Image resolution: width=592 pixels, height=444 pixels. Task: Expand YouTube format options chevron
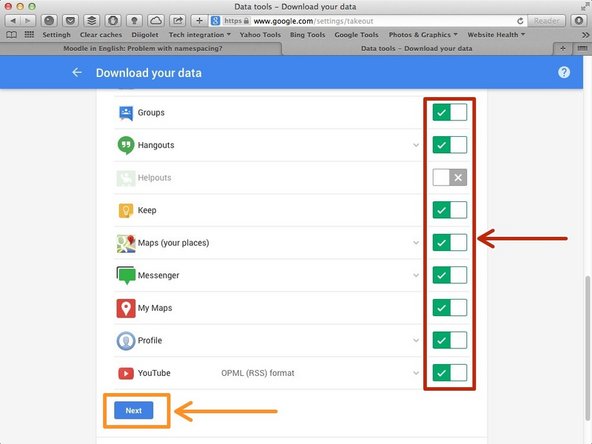pyautogui.click(x=416, y=373)
